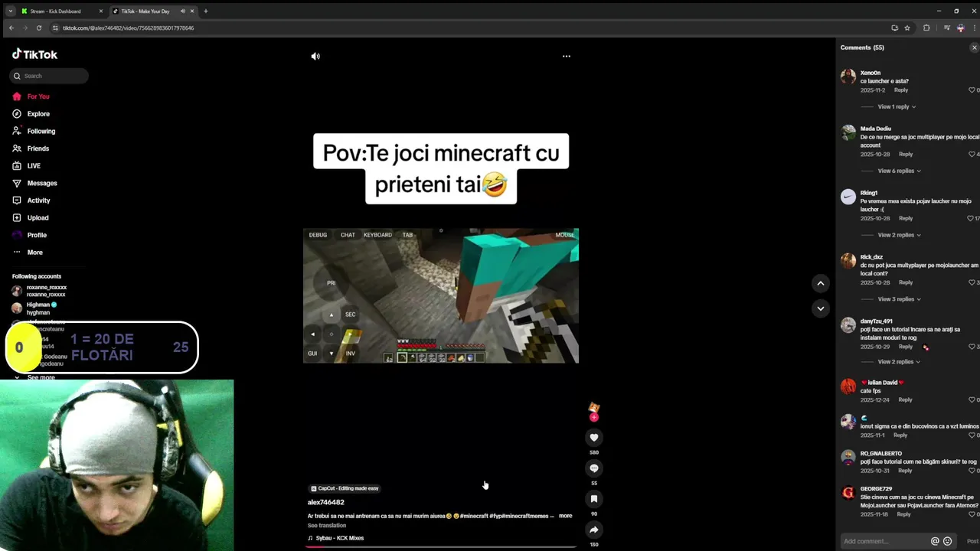Mute the video sound
Viewport: 980px width, 551px height.
point(315,56)
